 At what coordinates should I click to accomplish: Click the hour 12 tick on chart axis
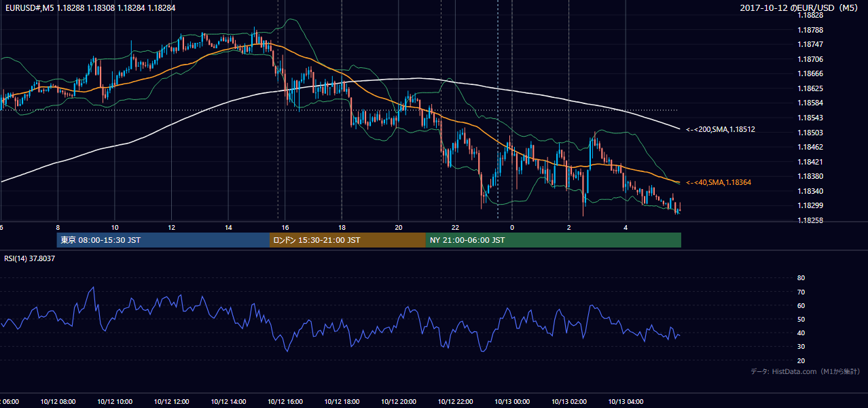171,227
